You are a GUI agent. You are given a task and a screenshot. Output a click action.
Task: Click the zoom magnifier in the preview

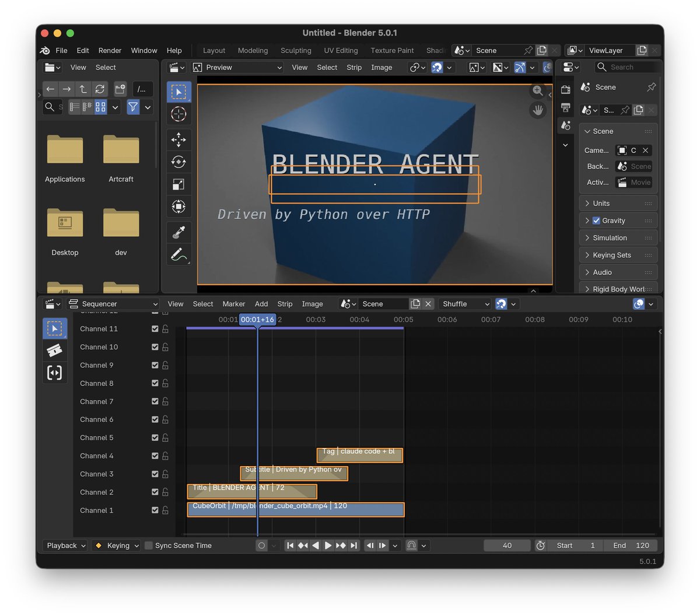click(538, 91)
